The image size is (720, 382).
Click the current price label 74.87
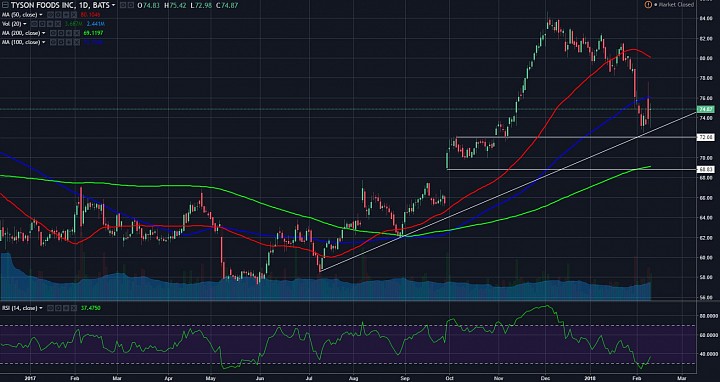pyautogui.click(x=705, y=109)
